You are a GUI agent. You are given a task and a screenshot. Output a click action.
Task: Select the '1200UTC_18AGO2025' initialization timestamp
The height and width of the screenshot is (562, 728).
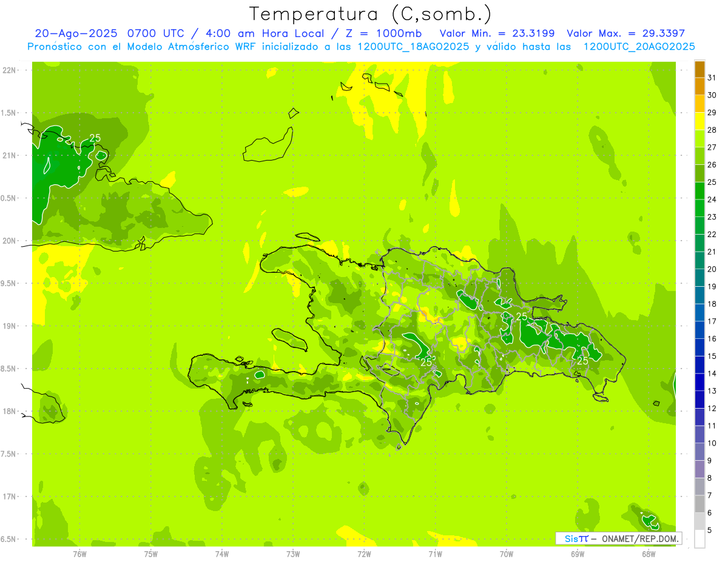(x=413, y=47)
